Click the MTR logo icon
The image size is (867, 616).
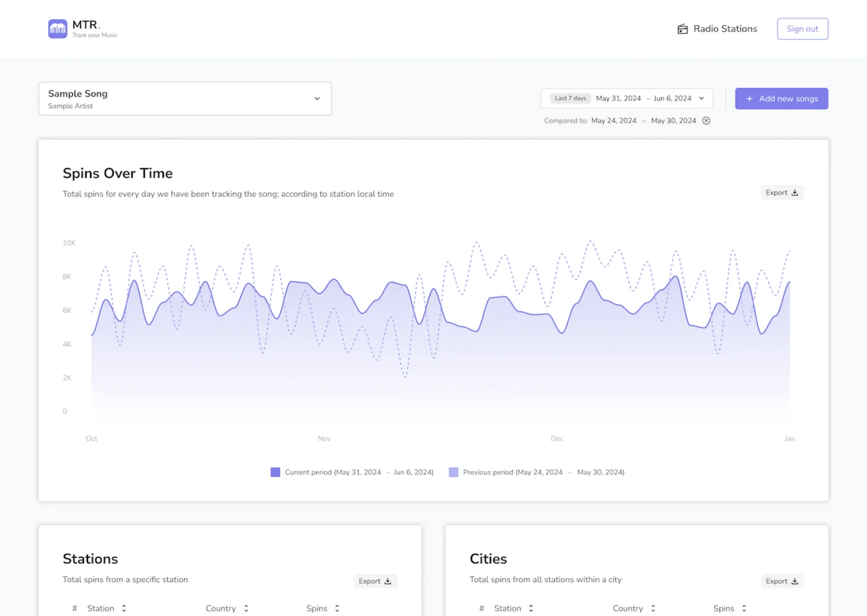[x=58, y=29]
